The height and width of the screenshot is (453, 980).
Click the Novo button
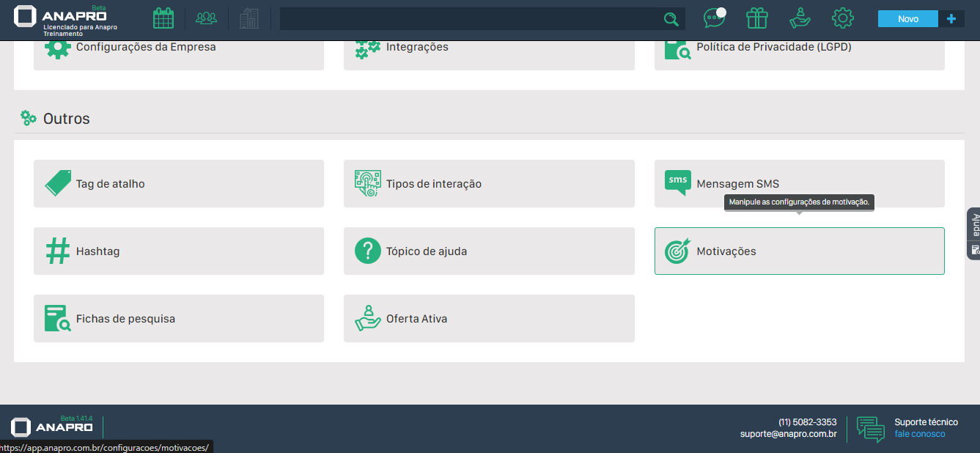pyautogui.click(x=907, y=19)
